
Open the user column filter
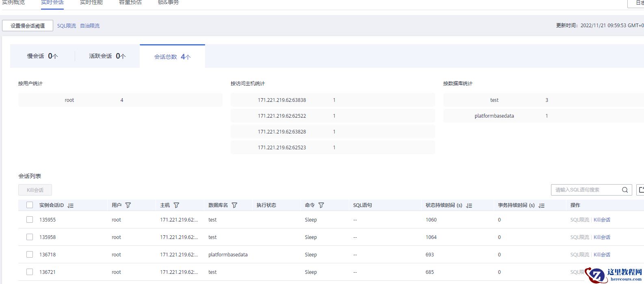pos(128,205)
